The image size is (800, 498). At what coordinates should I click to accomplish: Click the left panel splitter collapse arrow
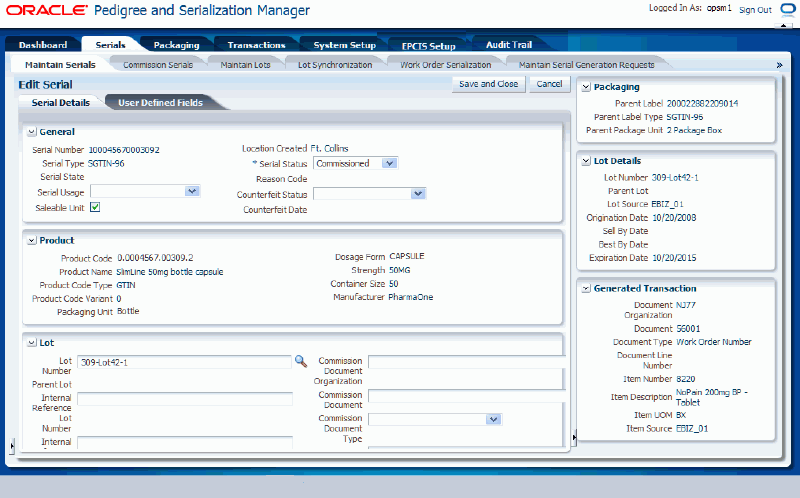12,446
